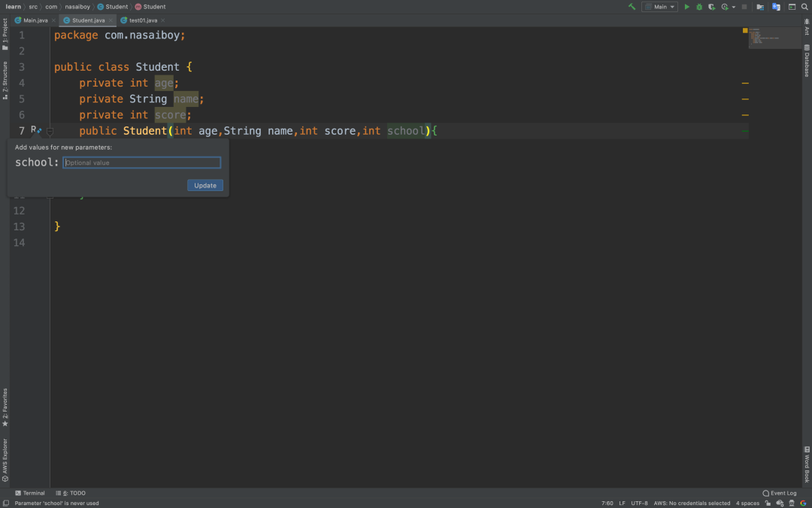Toggle the Favorites tool window
This screenshot has height=508, width=812.
click(x=5, y=404)
